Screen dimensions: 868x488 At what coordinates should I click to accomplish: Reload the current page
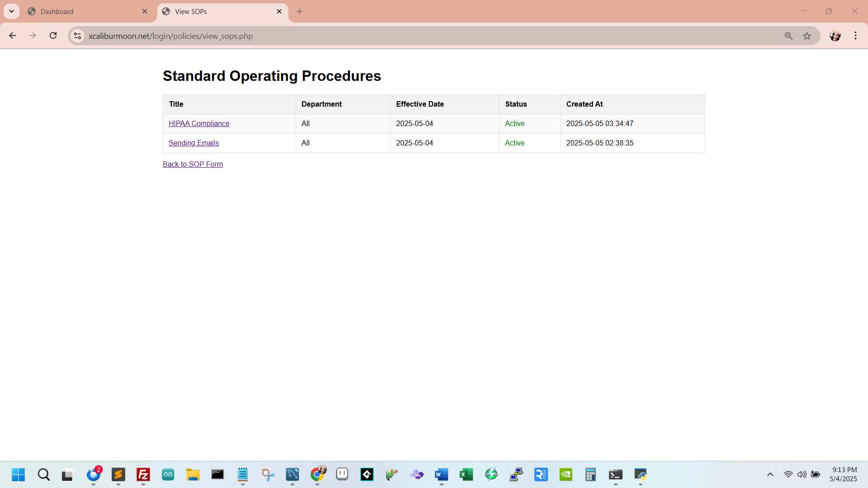coord(53,36)
